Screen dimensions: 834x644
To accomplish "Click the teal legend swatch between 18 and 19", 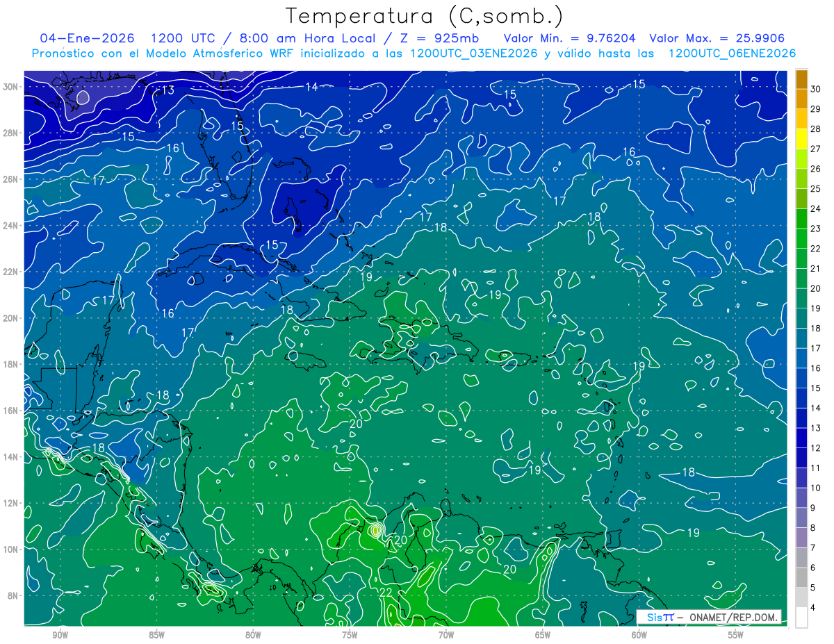I will (x=801, y=319).
